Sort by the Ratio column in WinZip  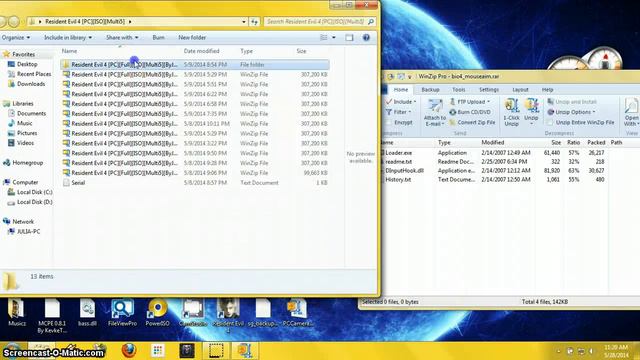click(x=573, y=142)
